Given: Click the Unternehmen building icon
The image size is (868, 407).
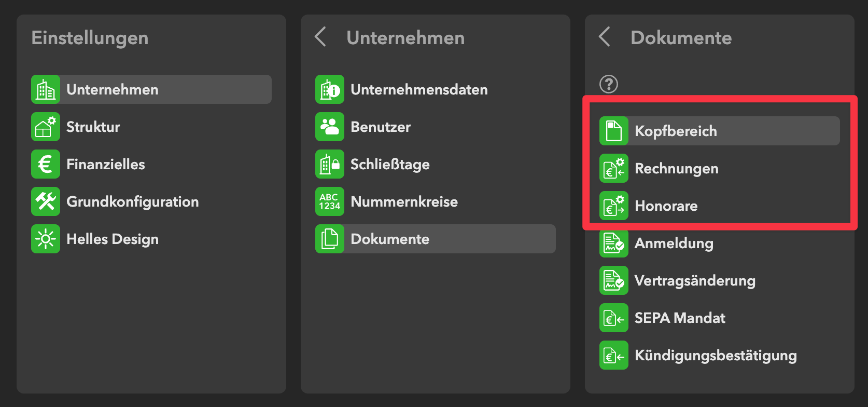Looking at the screenshot, I should click(x=46, y=89).
